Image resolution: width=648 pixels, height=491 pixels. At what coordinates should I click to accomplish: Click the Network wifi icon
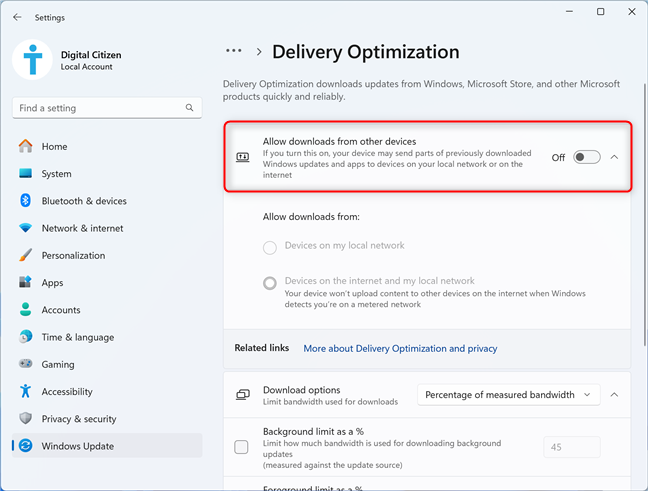(x=25, y=228)
